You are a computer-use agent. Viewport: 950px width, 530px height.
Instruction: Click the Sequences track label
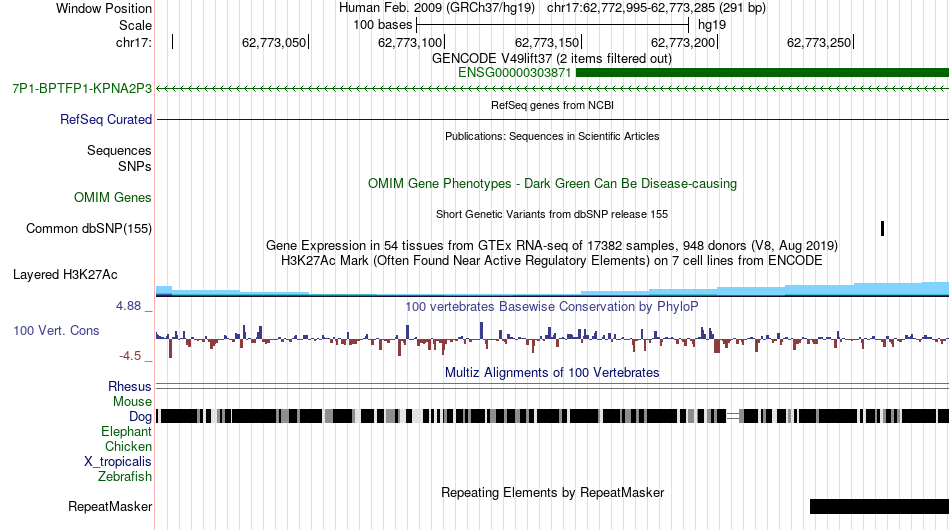(x=119, y=150)
